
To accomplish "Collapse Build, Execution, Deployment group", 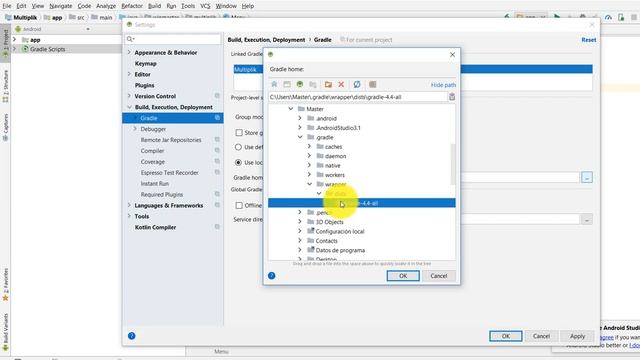I will coord(129,107).
